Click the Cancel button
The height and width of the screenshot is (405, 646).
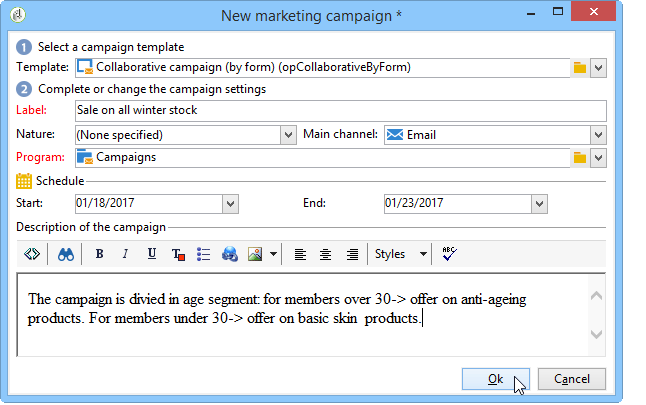click(571, 379)
